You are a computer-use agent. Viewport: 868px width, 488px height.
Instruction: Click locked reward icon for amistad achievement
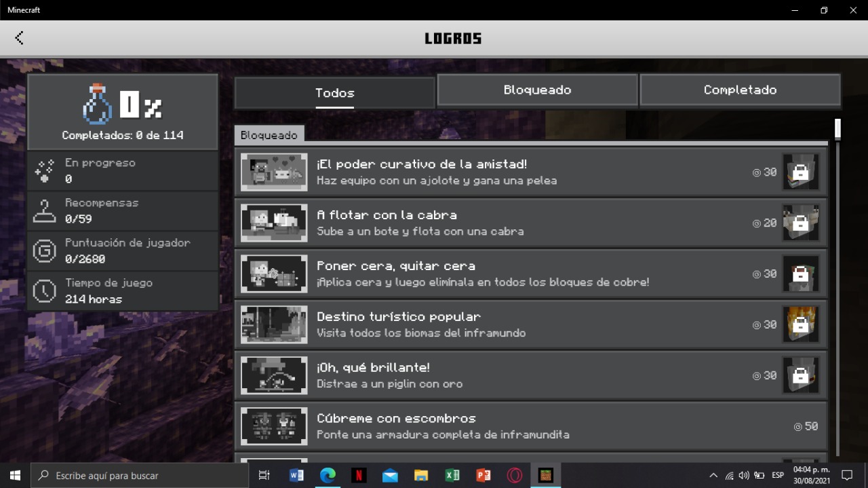(801, 172)
